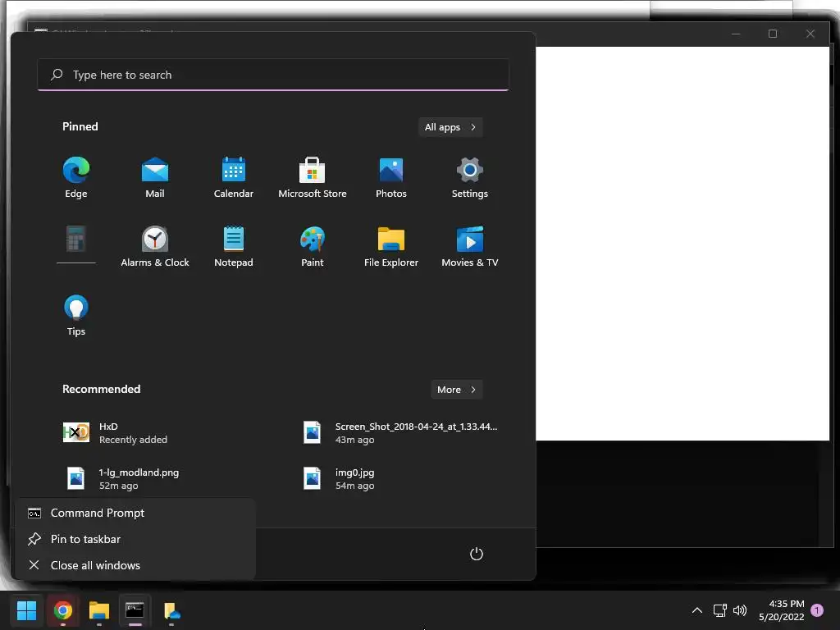Image resolution: width=840 pixels, height=630 pixels.
Task: Open Alarms & Clock app
Action: tap(155, 247)
